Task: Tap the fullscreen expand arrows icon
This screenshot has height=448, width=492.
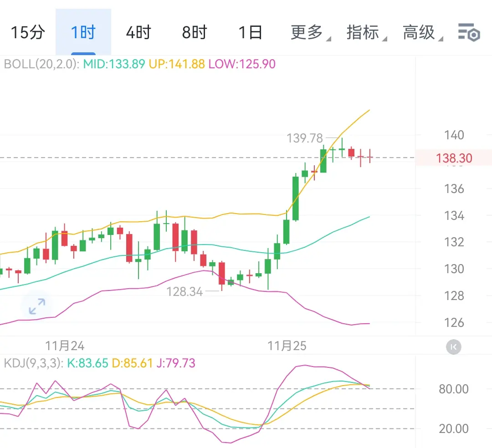Action: tap(37, 306)
